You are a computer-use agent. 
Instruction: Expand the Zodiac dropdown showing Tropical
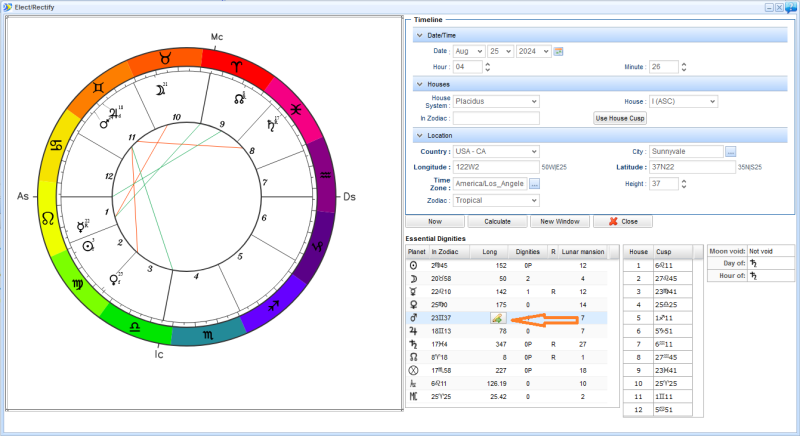(495, 200)
